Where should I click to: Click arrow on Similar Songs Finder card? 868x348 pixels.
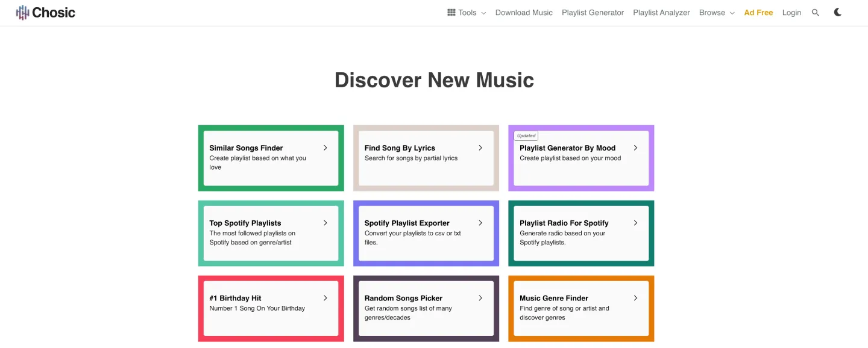click(x=325, y=148)
